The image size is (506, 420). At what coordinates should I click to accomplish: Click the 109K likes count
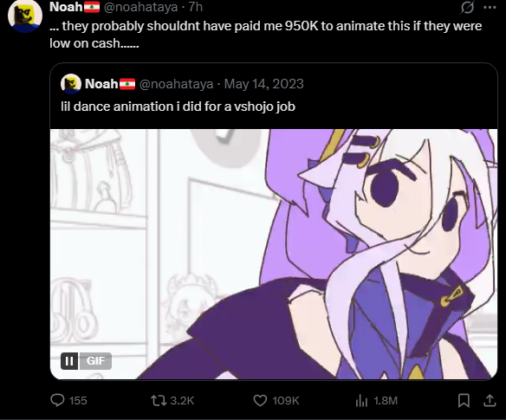coord(286,401)
